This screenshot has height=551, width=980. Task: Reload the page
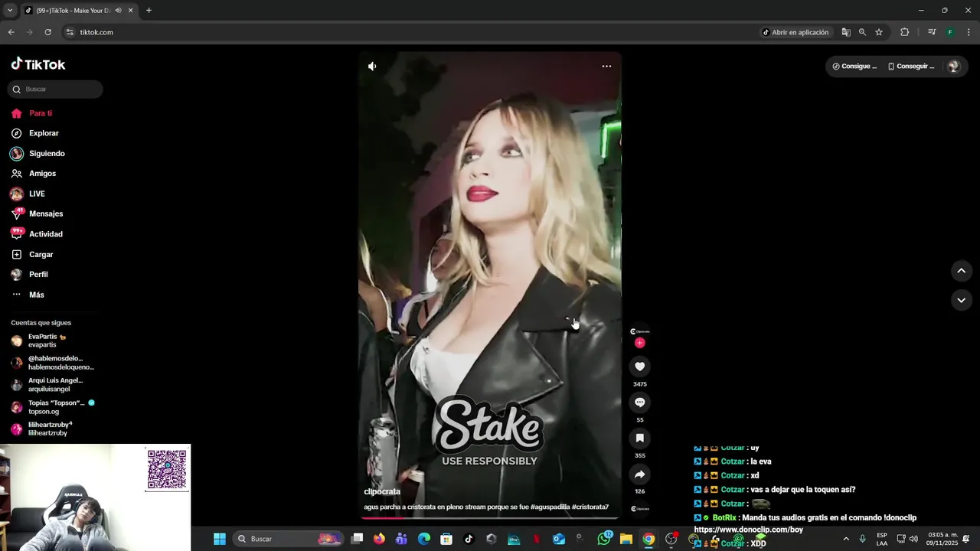point(47,32)
